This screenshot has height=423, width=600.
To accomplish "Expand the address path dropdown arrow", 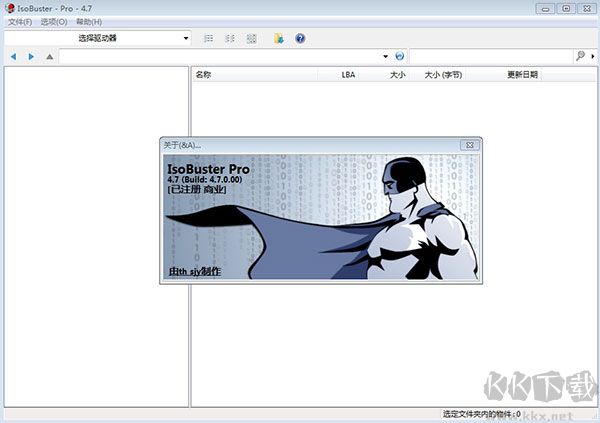I will pyautogui.click(x=385, y=57).
